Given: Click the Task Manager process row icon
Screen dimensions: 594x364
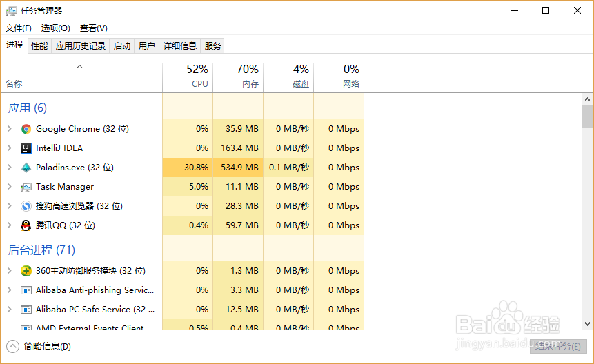Looking at the screenshot, I should click(x=26, y=187).
